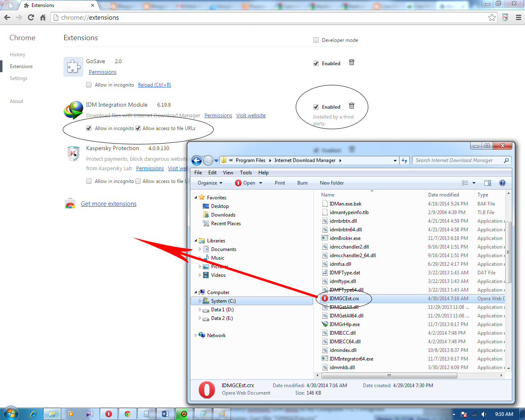Allow GoSave in incognito
Image resolution: width=525 pixels, height=420 pixels.
(89, 85)
